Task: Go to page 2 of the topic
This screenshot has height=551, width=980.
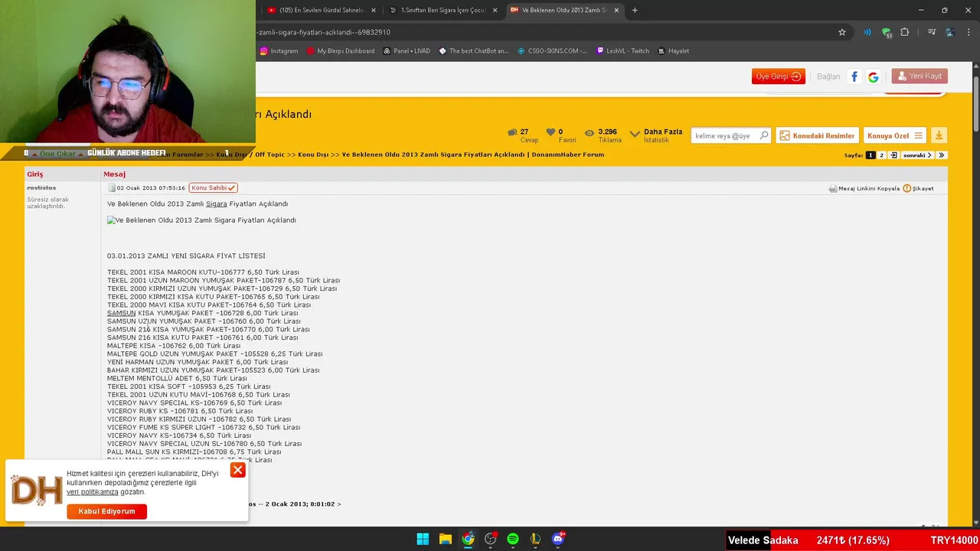Action: pos(882,155)
